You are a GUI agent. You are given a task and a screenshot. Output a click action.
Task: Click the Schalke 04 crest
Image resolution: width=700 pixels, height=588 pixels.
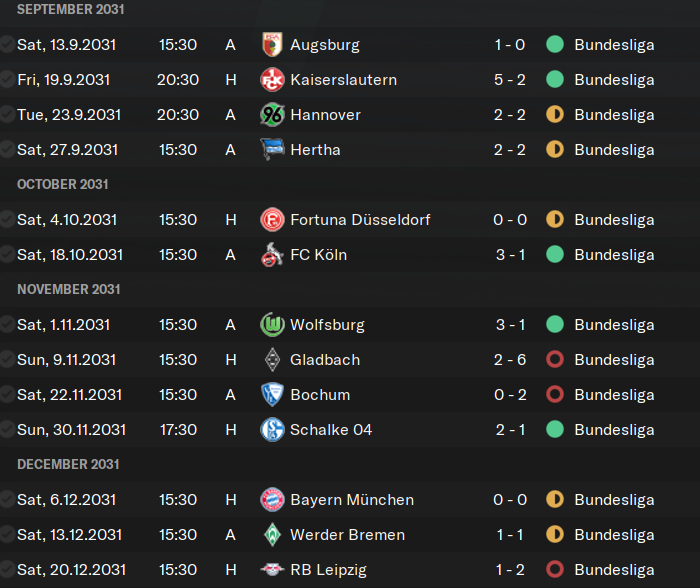272,430
